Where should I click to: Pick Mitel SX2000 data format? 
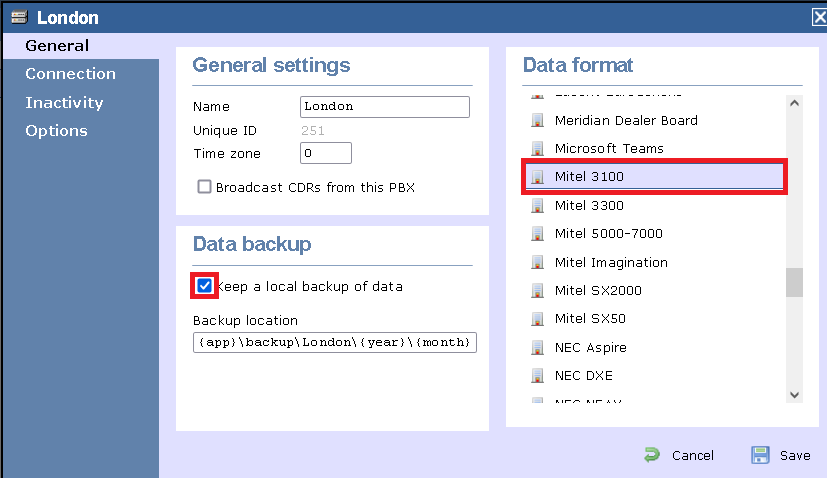point(598,291)
